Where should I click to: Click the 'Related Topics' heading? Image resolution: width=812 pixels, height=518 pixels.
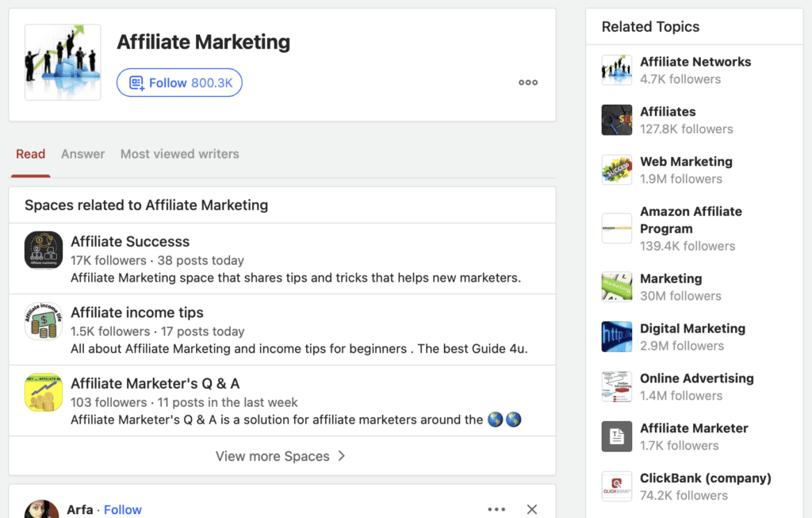click(x=650, y=26)
